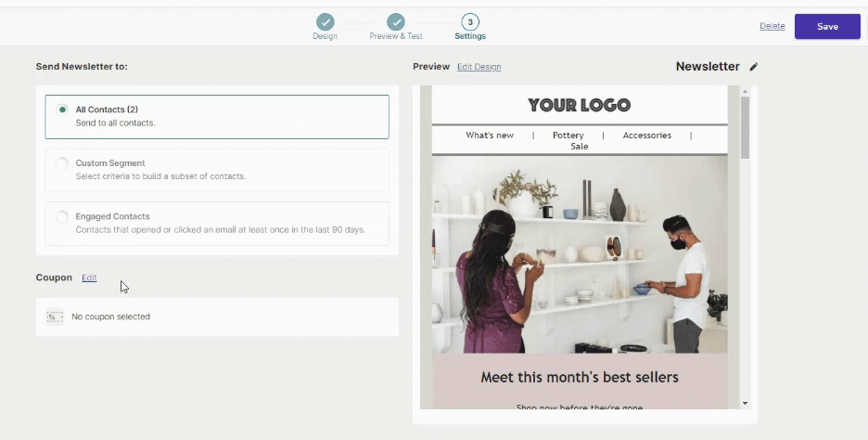Click the Settings step number 3 circle
The width and height of the screenshot is (868, 440).
click(470, 22)
